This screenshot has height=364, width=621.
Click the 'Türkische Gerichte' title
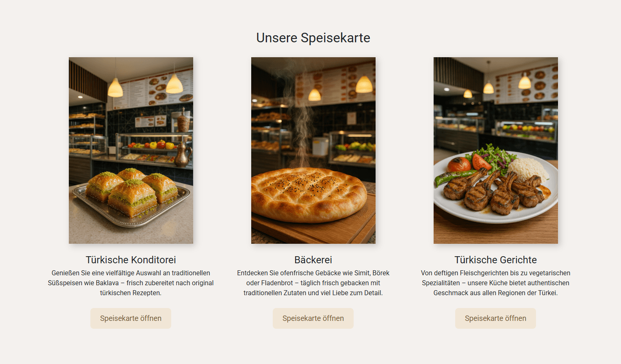[496, 260]
